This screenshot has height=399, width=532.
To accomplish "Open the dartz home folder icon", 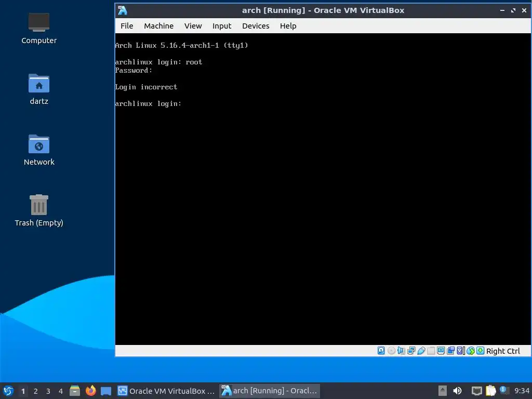I will [39, 89].
